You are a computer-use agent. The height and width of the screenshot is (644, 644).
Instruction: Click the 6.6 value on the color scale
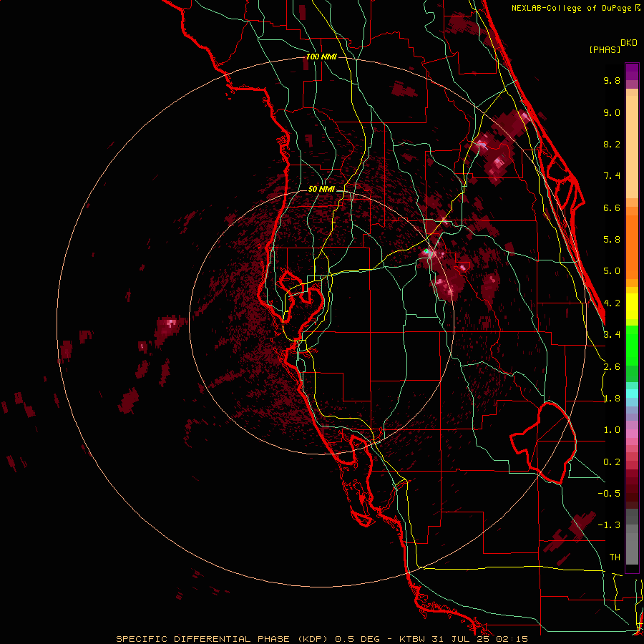612,208
